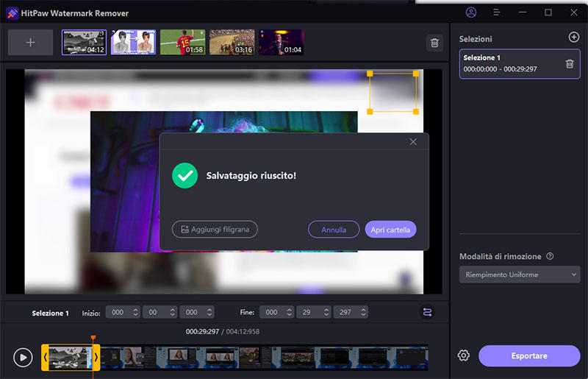Select the soccer video thumbnail 01:58

point(182,43)
